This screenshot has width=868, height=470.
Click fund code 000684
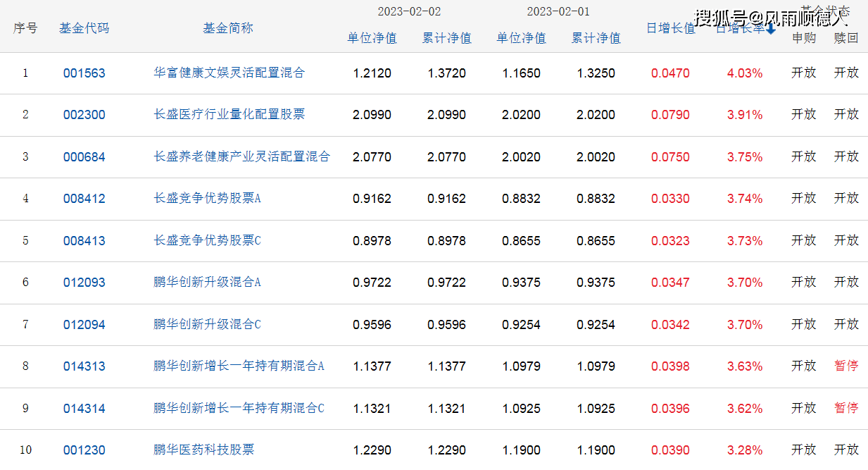[84, 157]
